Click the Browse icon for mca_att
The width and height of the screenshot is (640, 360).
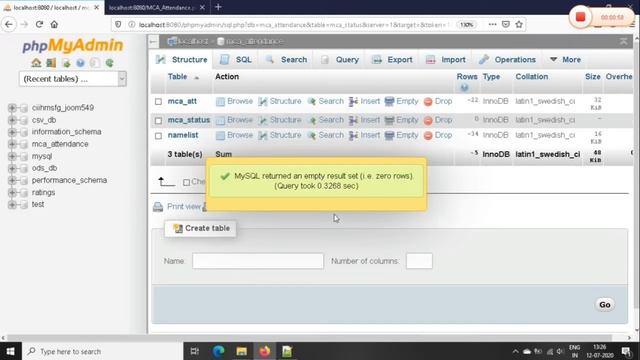tap(220, 102)
